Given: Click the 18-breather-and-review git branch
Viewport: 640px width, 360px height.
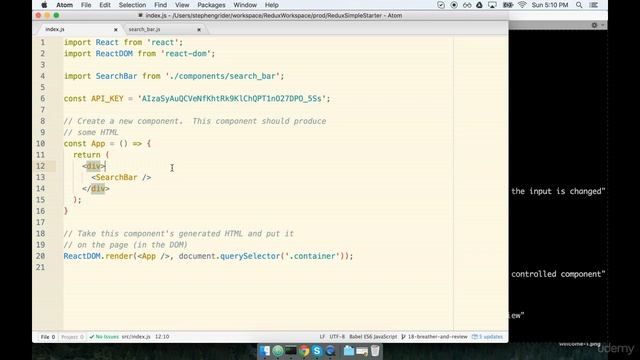Looking at the screenshot, I should [435, 337].
